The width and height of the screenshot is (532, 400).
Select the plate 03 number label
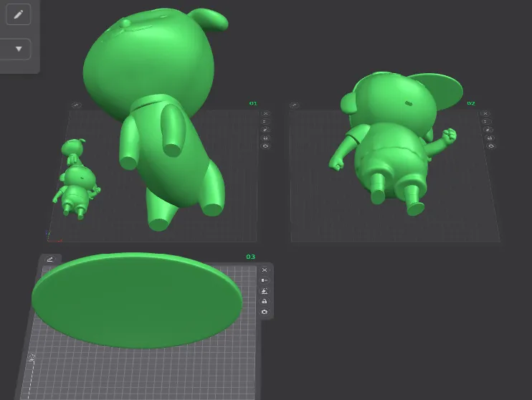click(251, 257)
